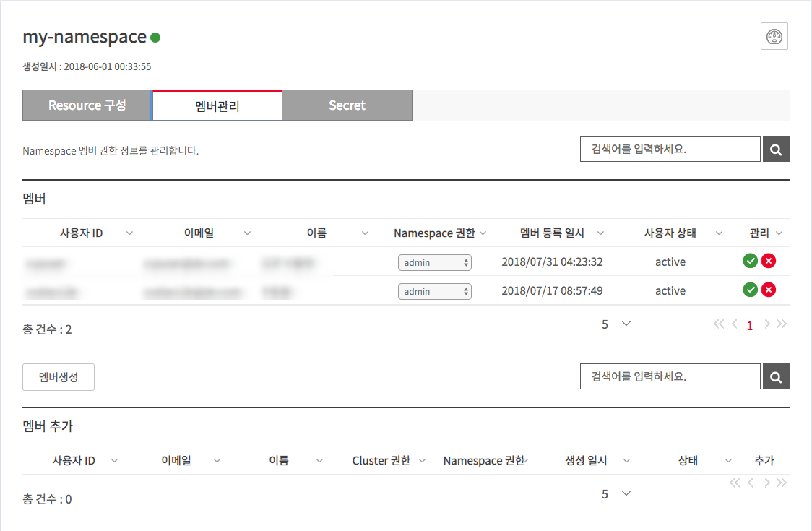Screen dimensions: 812x531
Task: Remove member registered 2018/07/31 with red X
Action: pyautogui.click(x=769, y=261)
